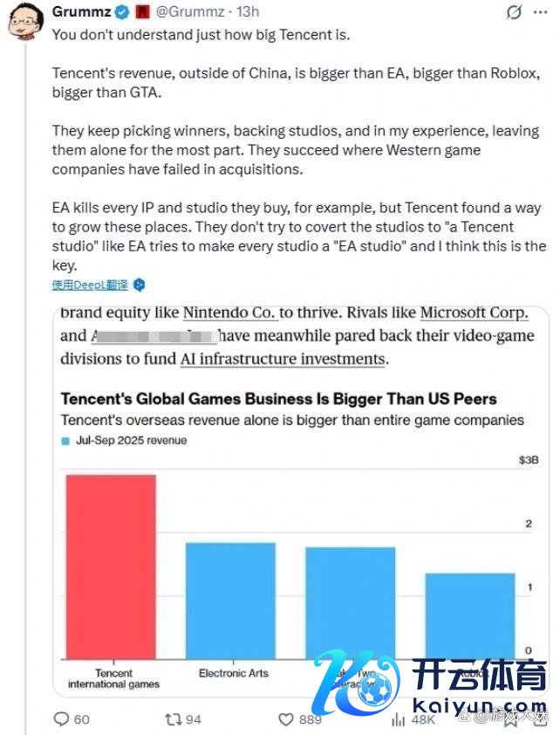The height and width of the screenshot is (735, 560).
Task: Click the AI infrastructure investments link
Action: [282, 359]
